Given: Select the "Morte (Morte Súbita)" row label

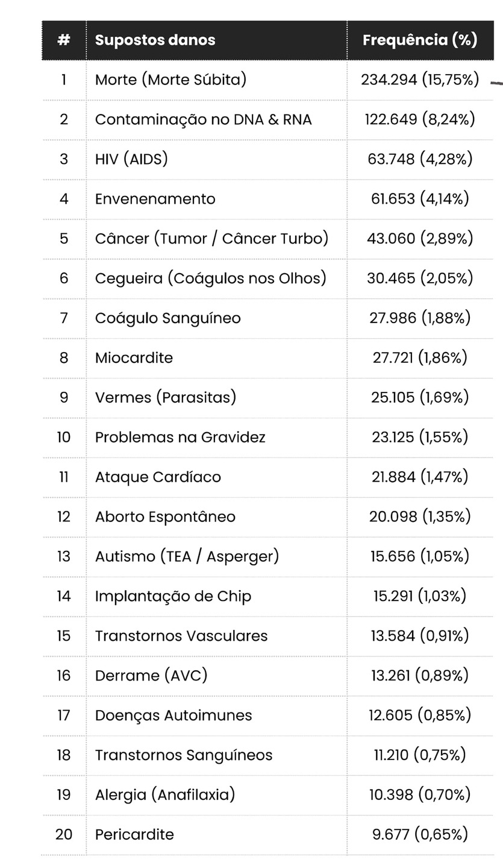Looking at the screenshot, I should click(x=170, y=80).
